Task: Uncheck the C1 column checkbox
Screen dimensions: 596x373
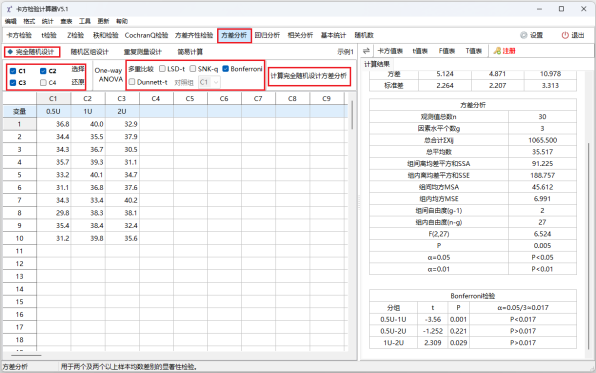Action: (x=13, y=71)
